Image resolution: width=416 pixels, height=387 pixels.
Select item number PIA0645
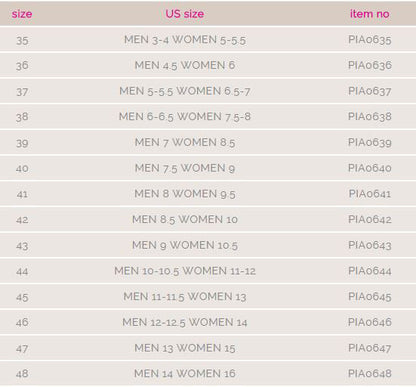coord(370,296)
